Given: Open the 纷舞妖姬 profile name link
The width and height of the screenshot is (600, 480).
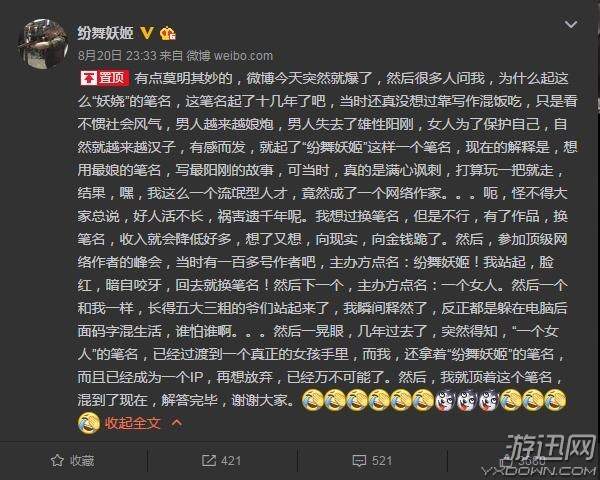Looking at the screenshot, I should [x=106, y=33].
